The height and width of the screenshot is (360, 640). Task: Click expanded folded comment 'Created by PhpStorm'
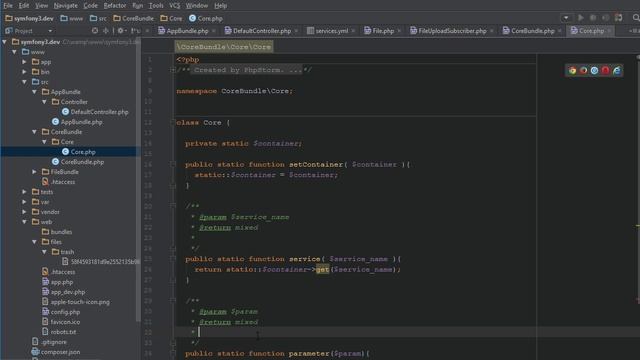[x=246, y=70]
